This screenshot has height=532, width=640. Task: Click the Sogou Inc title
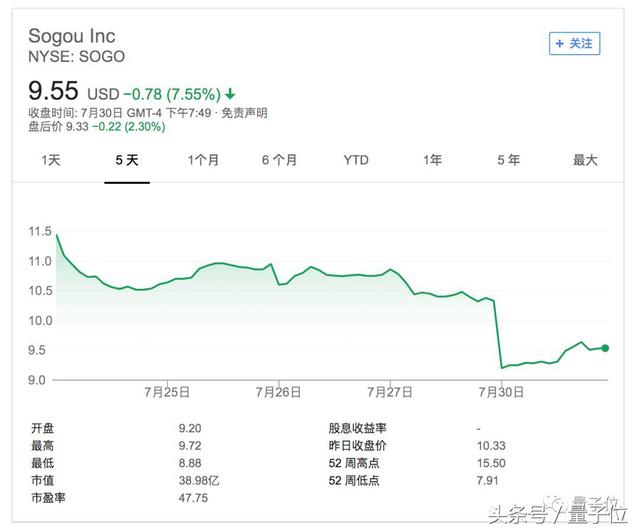pos(72,37)
